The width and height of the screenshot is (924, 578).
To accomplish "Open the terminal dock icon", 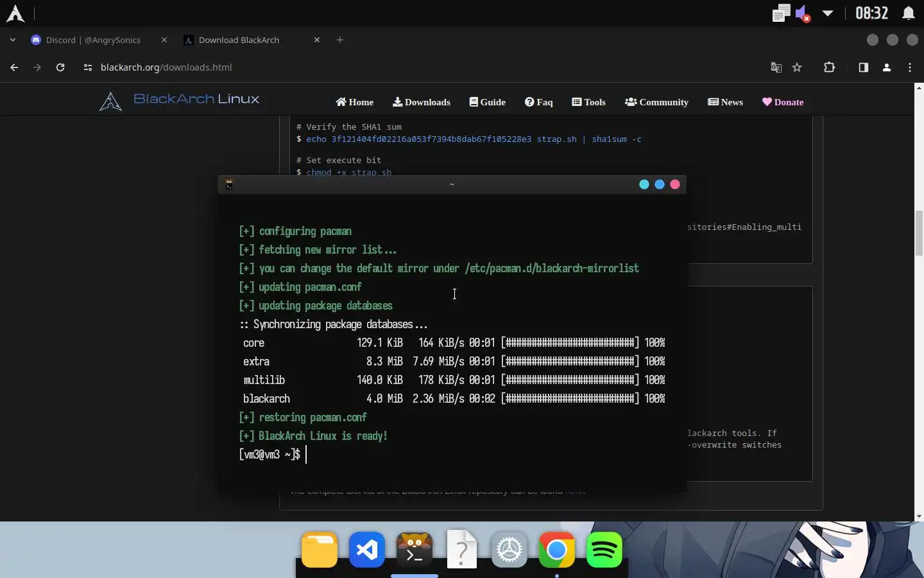I will [x=415, y=550].
